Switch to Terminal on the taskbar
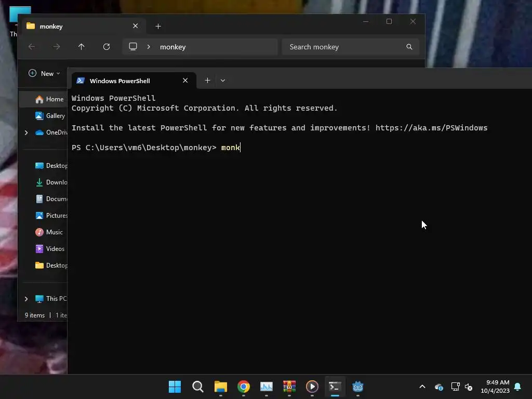The width and height of the screenshot is (532, 399). [x=335, y=387]
